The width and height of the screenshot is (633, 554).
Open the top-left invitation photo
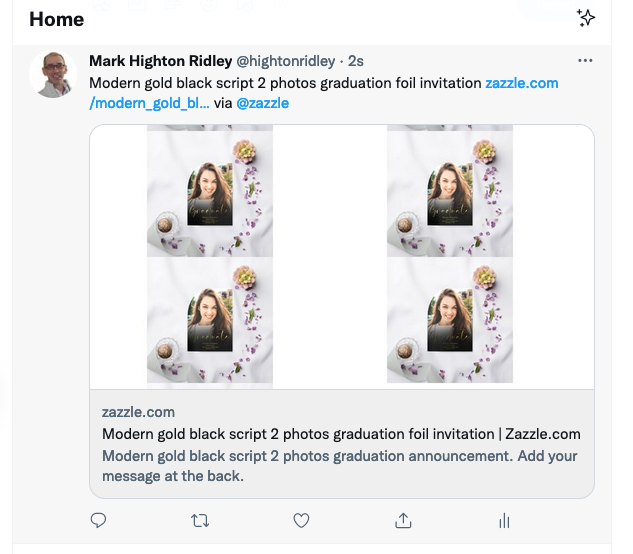pos(210,191)
